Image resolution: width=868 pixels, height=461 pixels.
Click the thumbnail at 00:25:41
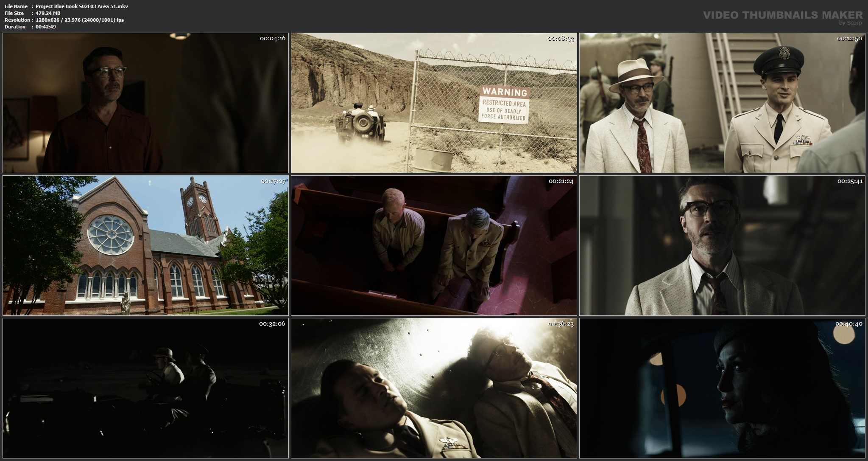point(722,246)
